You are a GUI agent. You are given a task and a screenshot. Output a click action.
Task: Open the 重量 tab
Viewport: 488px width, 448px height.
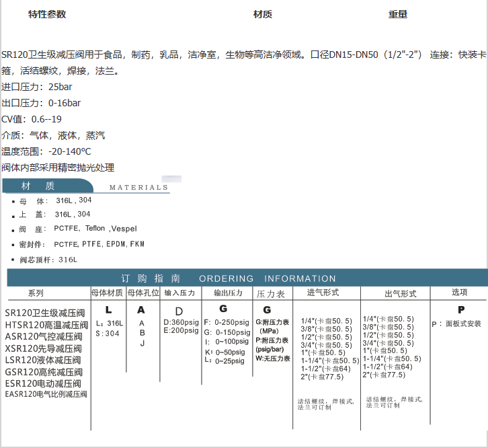[398, 14]
